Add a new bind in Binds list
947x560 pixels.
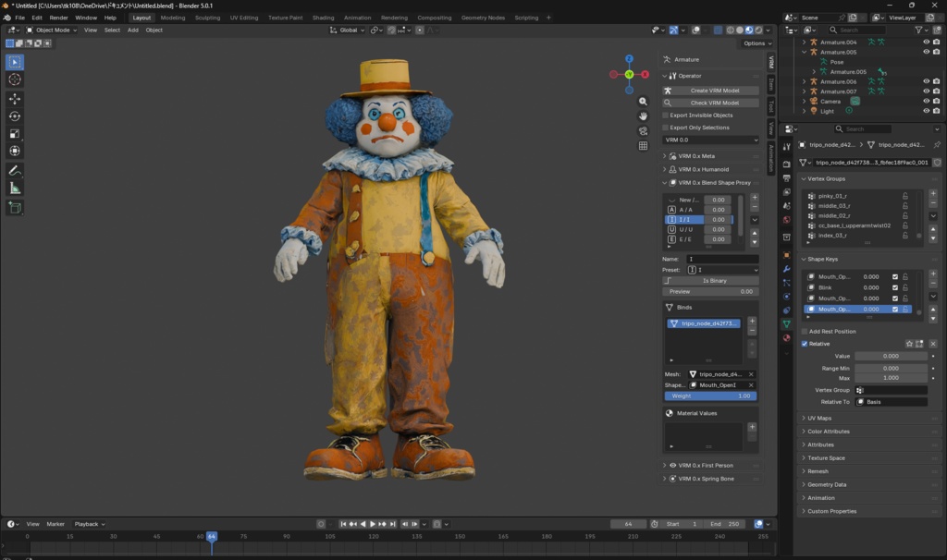[x=752, y=321]
